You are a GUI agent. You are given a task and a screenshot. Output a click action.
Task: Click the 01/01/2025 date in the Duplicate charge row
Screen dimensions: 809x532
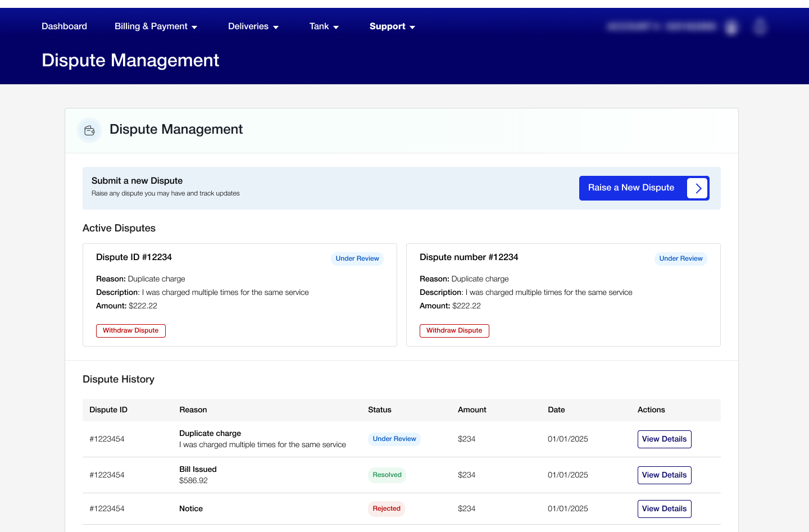point(568,439)
